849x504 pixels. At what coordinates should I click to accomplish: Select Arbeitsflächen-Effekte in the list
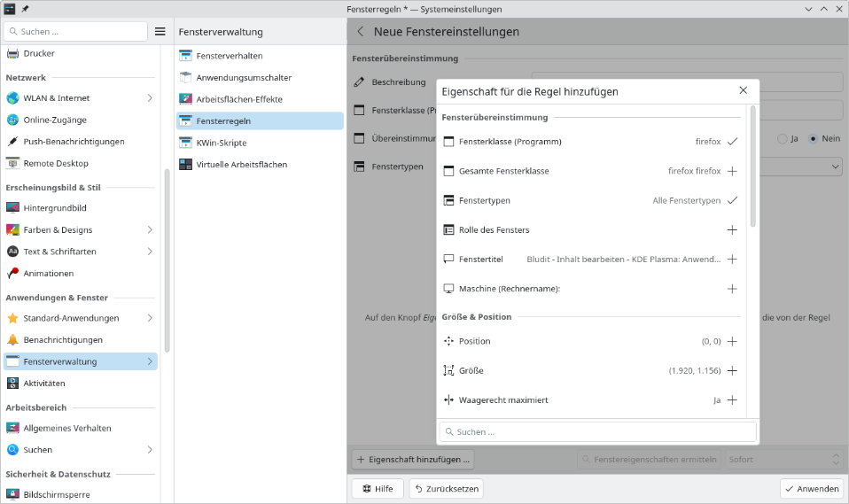click(x=238, y=99)
